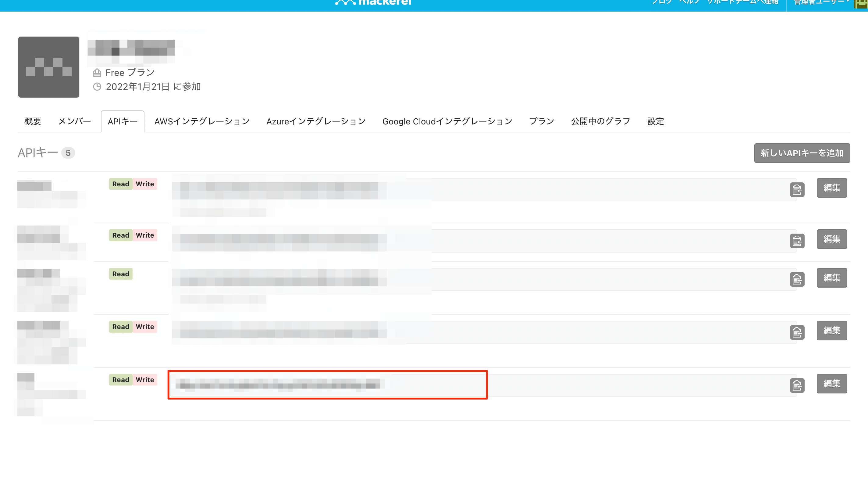Screen dimensions: 868x477
Task: Select the Azureインテグレーション tab
Action: 316,121
